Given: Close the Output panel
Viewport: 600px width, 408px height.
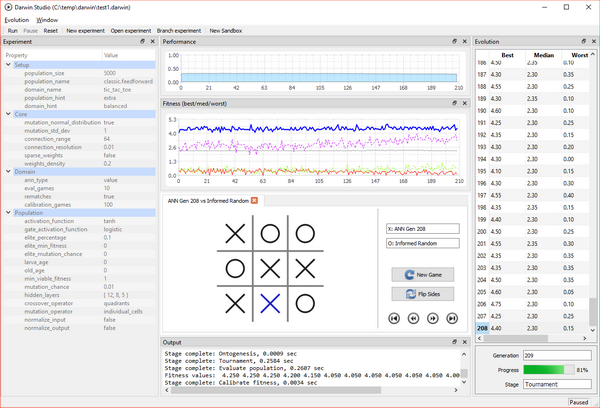Looking at the screenshot, I should point(465,342).
